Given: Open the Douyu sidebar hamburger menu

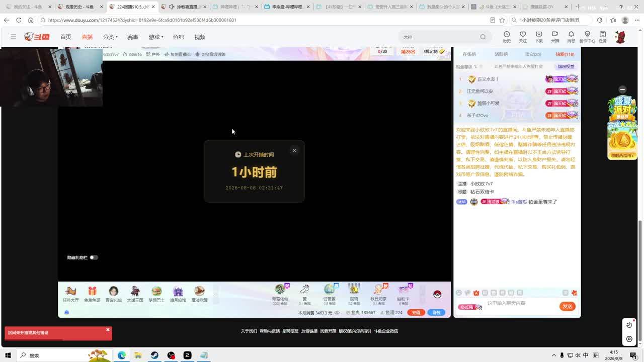Looking at the screenshot, I should [14, 37].
